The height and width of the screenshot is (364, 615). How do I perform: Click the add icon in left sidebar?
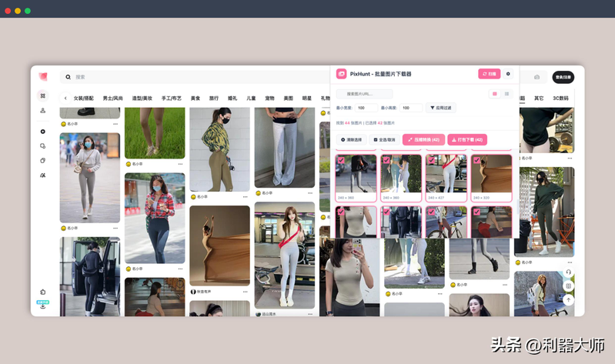tap(43, 132)
